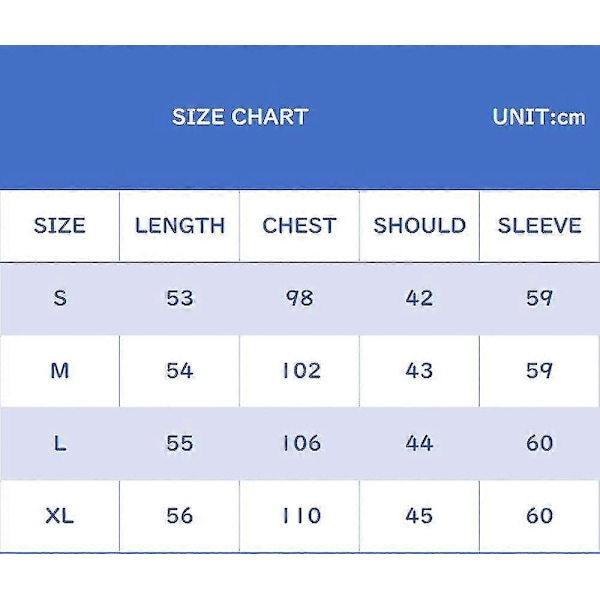Click the SIZE CHART title text

240,117
